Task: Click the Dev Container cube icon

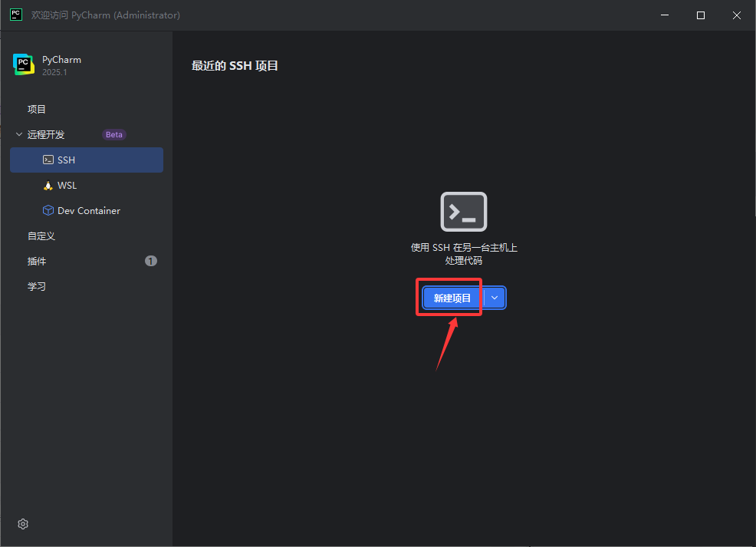Action: pos(48,210)
